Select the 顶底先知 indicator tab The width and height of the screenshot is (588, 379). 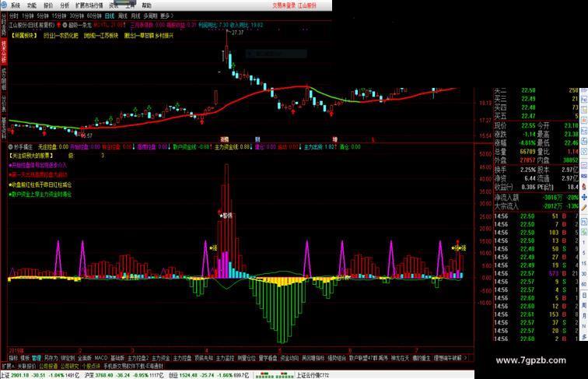click(204, 358)
